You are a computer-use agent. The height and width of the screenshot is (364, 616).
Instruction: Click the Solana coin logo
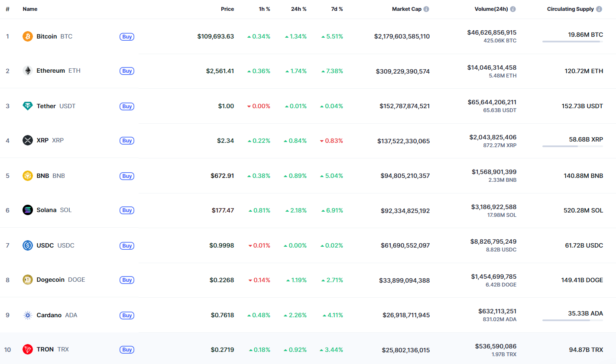28,210
